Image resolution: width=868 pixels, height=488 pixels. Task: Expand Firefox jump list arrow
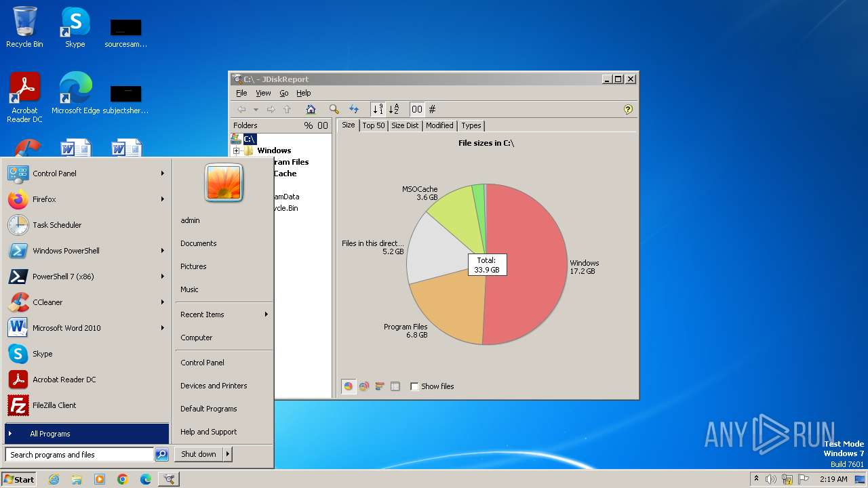[x=163, y=199]
